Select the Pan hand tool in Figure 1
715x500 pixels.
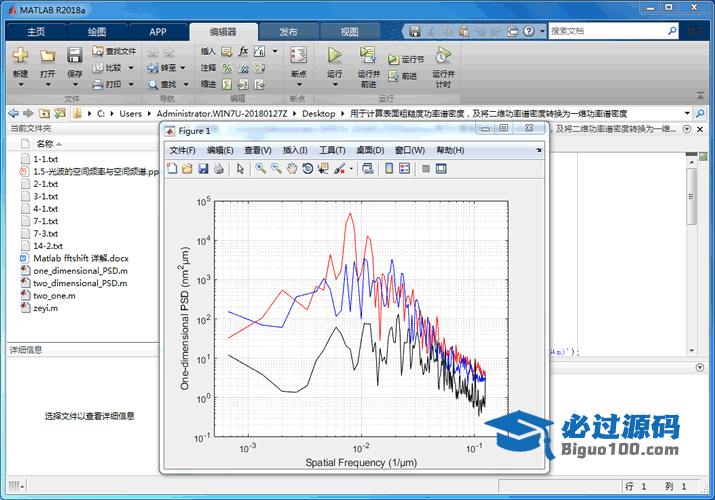tap(292, 169)
